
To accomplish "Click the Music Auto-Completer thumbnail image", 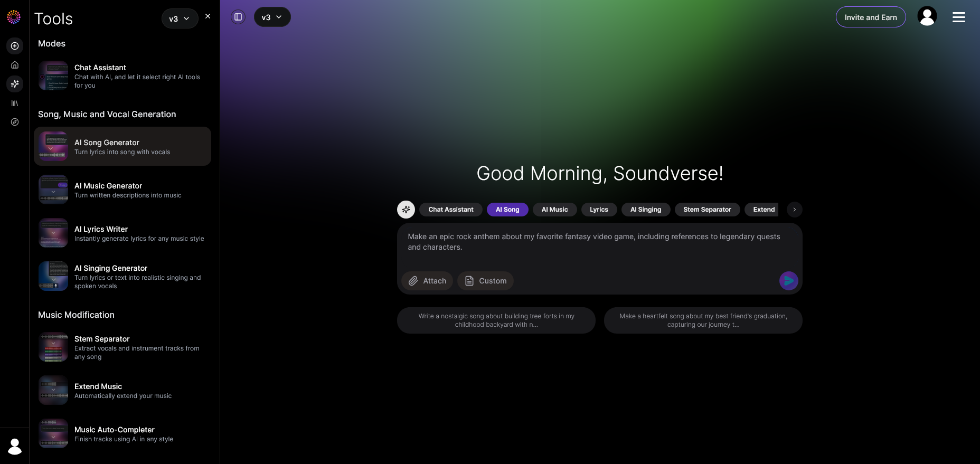I will (53, 433).
